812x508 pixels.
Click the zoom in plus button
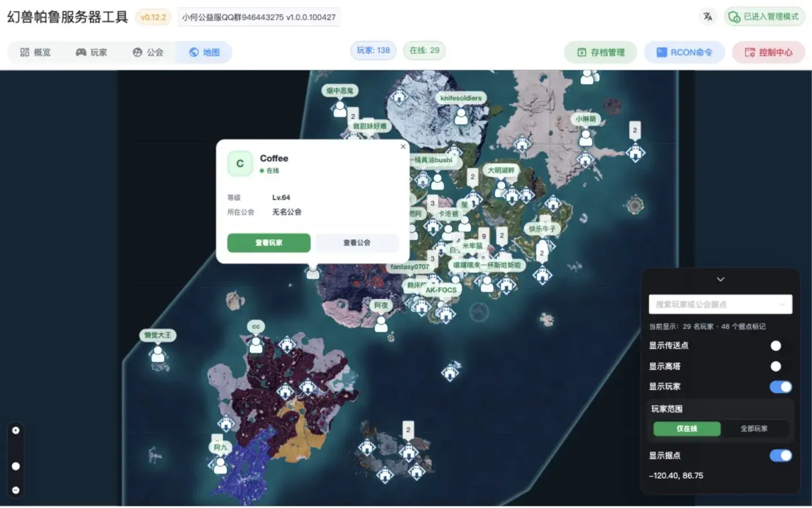(16, 431)
